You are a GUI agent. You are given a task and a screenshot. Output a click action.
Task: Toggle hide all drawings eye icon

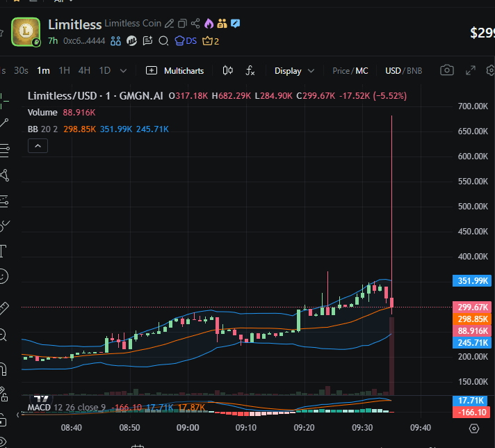3,442
